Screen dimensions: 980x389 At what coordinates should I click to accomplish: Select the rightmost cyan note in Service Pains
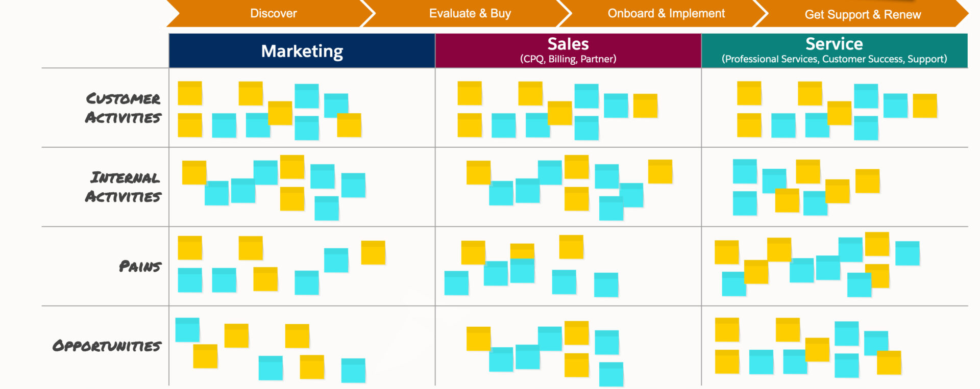pos(908,253)
